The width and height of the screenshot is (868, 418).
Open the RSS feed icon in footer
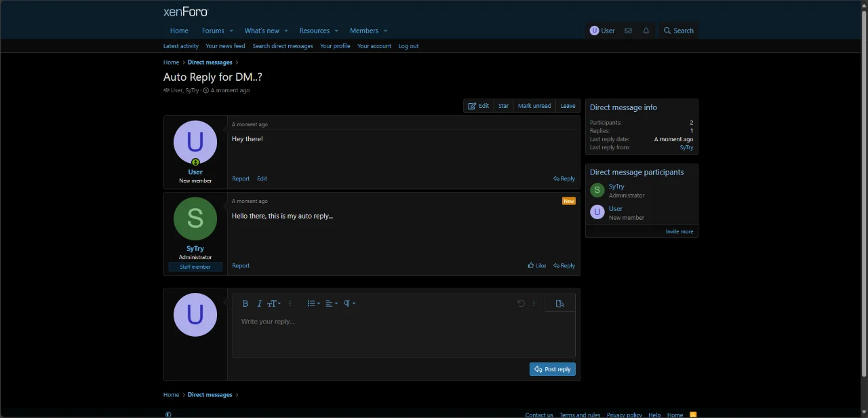[693, 415]
